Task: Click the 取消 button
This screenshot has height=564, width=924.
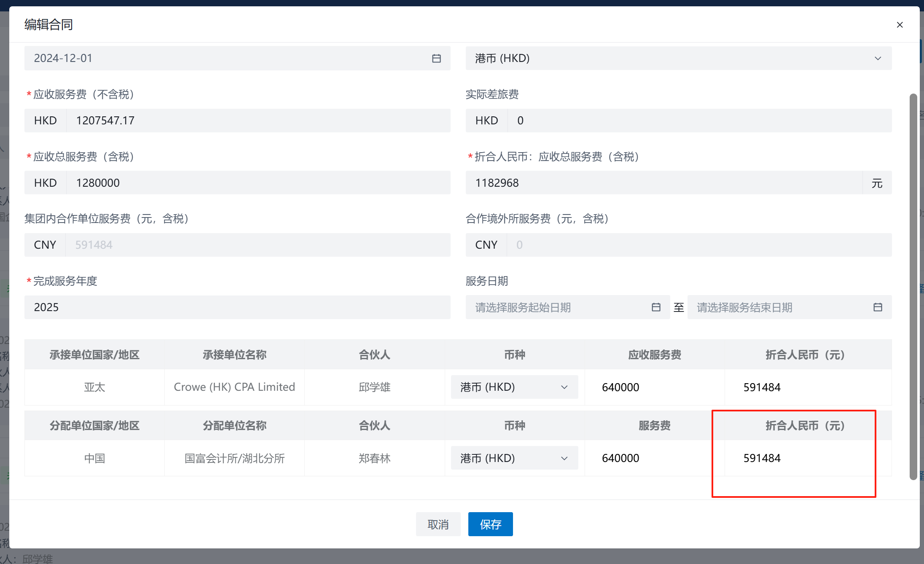Action: point(438,524)
